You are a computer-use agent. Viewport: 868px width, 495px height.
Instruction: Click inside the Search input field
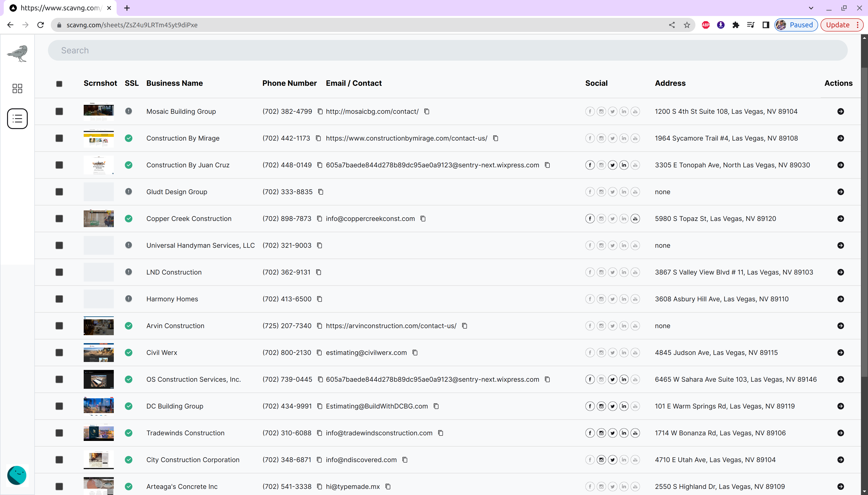(447, 50)
